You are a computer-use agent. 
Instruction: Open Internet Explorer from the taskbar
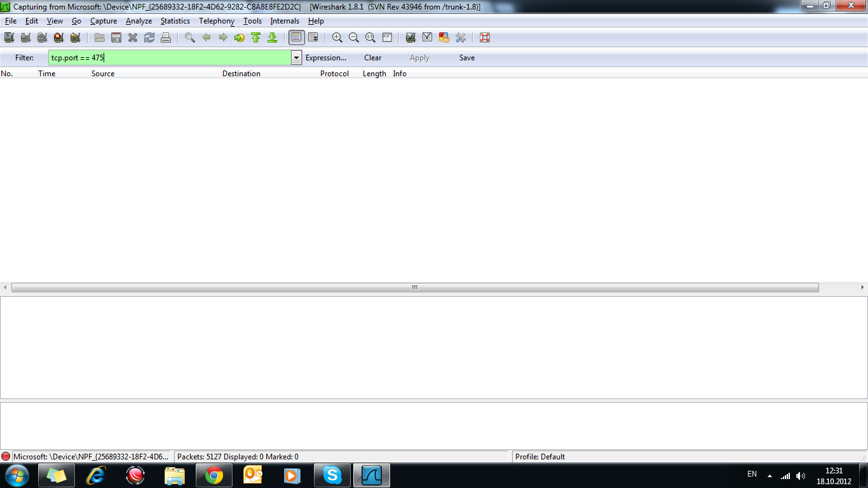[96, 475]
